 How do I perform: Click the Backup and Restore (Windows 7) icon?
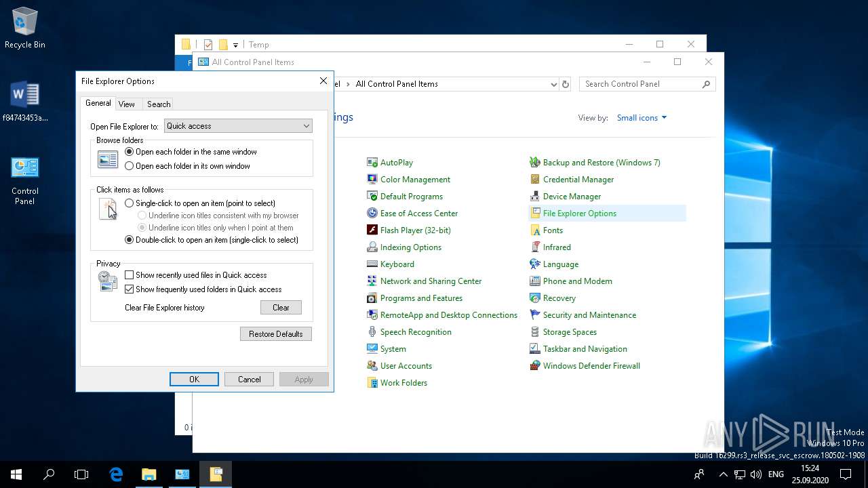pyautogui.click(x=534, y=163)
